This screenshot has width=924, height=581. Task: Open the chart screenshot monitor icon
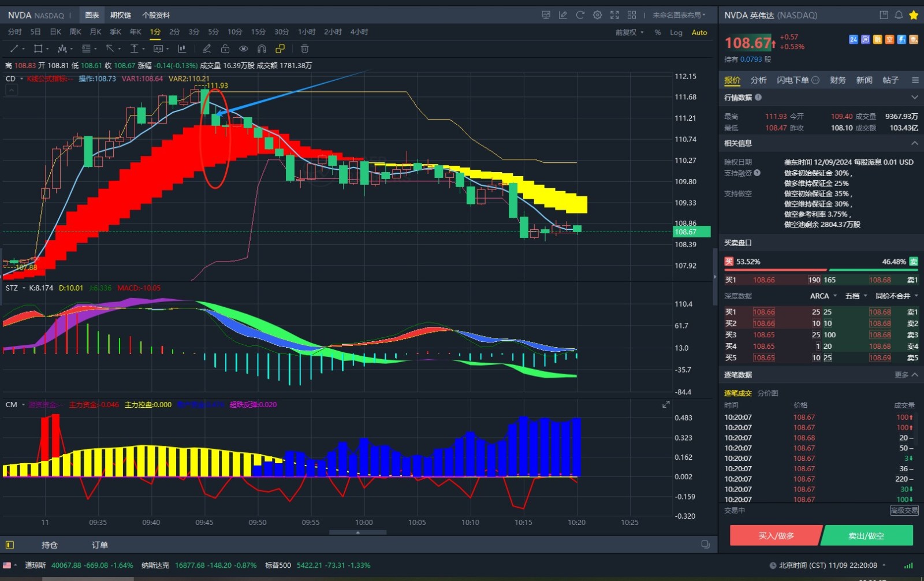[x=546, y=15]
